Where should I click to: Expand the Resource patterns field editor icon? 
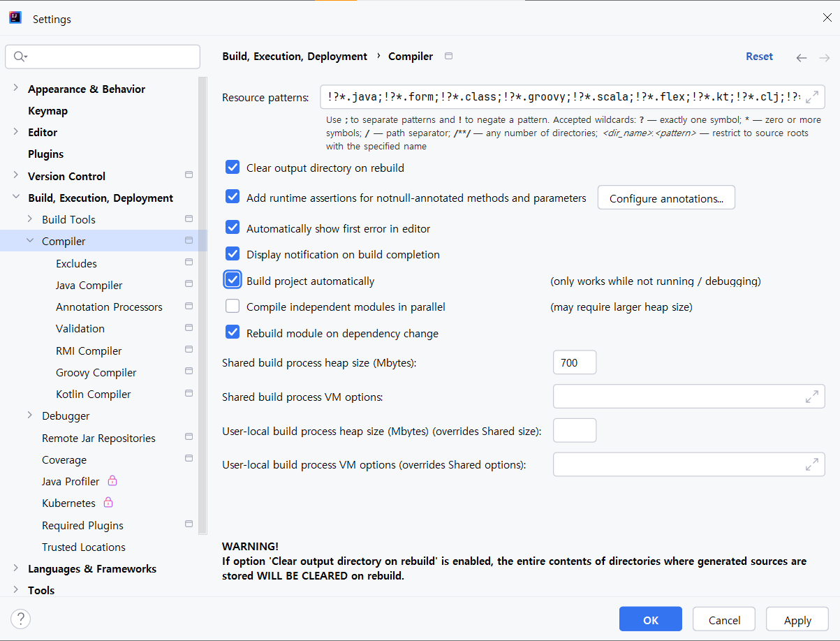pyautogui.click(x=812, y=97)
